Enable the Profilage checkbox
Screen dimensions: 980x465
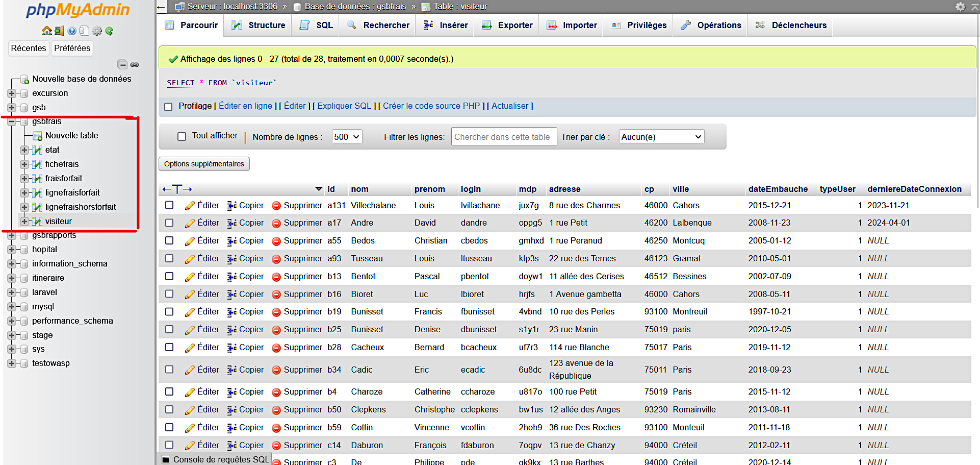coord(168,107)
